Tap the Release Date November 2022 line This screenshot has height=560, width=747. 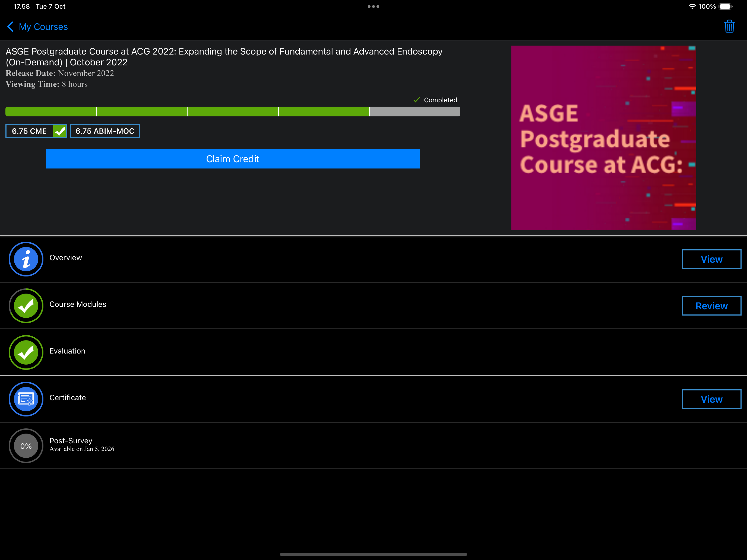[60, 73]
